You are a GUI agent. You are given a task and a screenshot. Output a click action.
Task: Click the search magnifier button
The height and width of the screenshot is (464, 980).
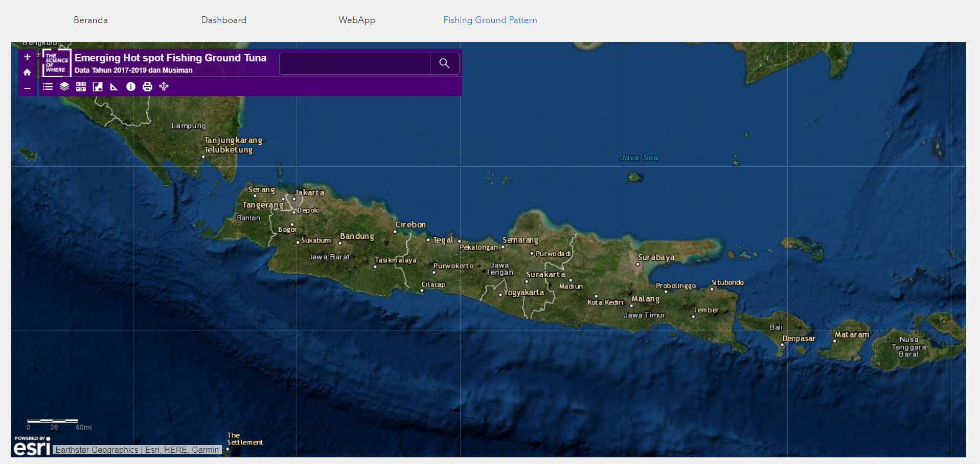(444, 63)
